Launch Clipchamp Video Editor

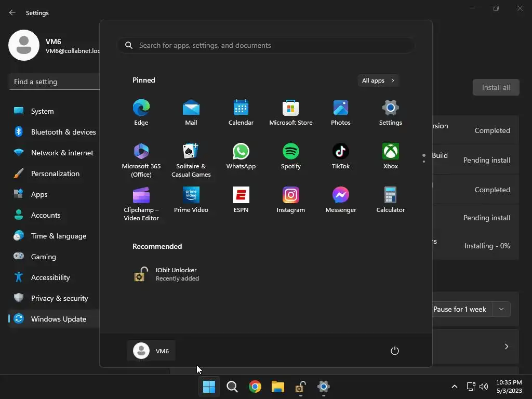point(141,204)
